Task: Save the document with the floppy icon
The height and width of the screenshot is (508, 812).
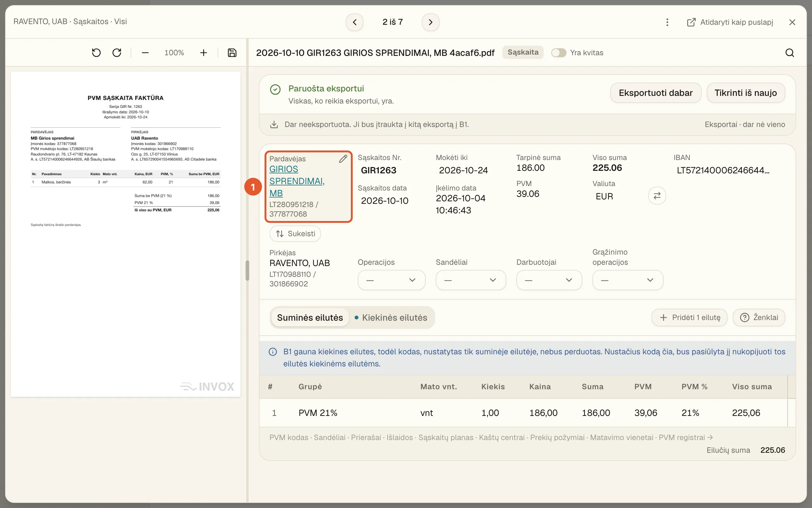Action: pos(232,53)
